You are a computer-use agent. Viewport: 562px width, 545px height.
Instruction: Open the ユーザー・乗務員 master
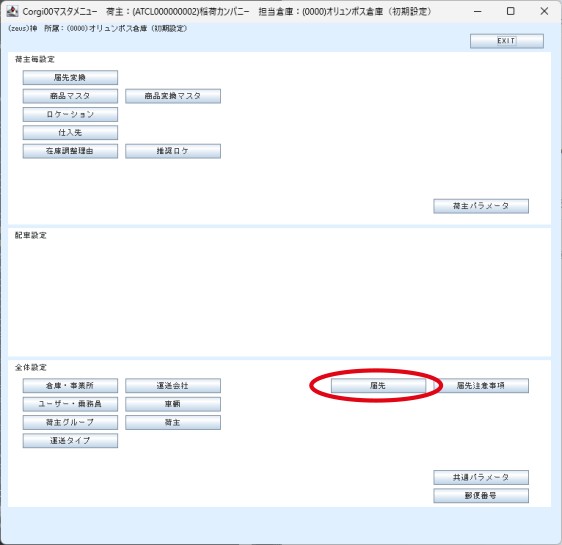pyautogui.click(x=70, y=404)
